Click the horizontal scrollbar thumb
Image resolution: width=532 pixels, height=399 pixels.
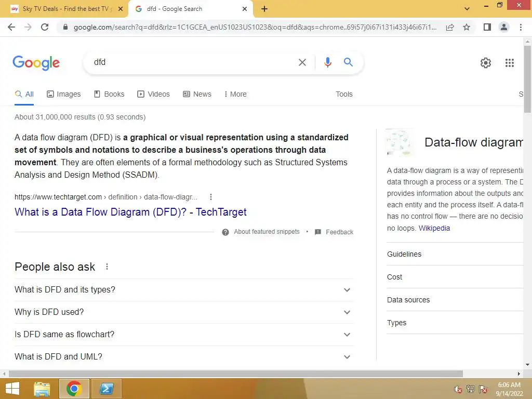[236, 374]
